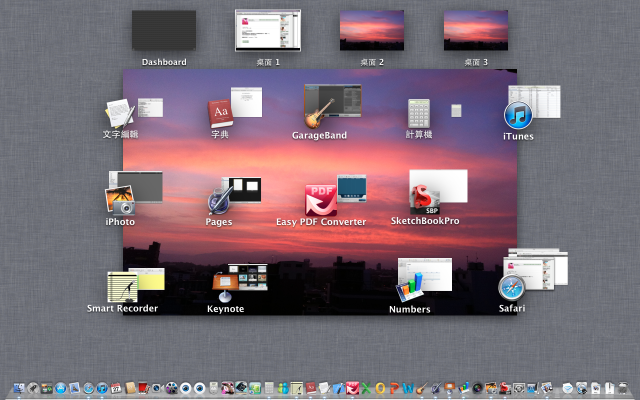Click the Keynote podium icon in the Dock
Image resolution: width=640 pixels, height=400 pixels.
point(450,388)
